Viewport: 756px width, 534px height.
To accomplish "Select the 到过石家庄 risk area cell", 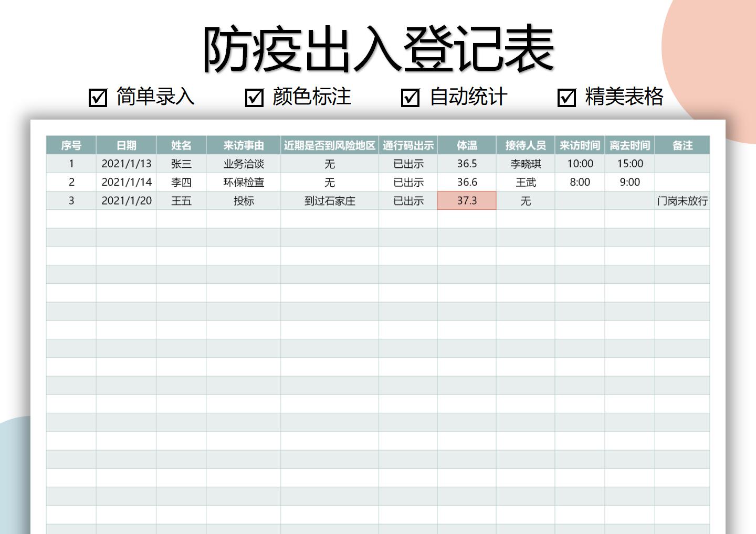I will [330, 200].
